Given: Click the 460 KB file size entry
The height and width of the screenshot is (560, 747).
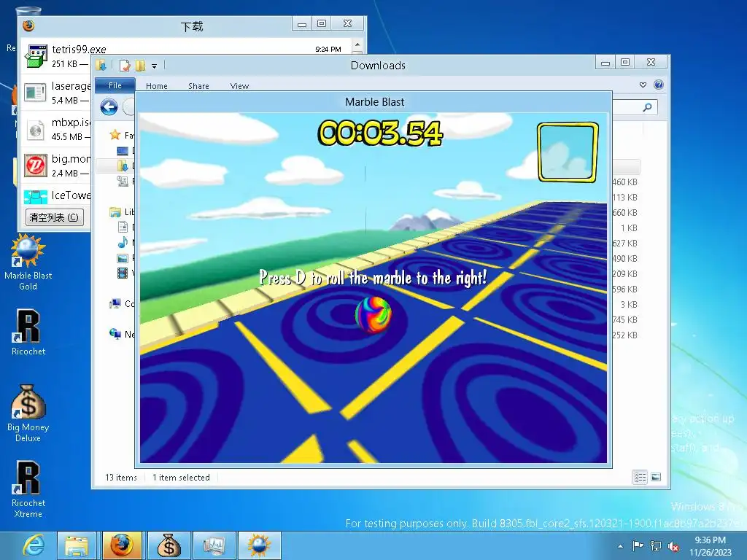Looking at the screenshot, I should pyautogui.click(x=624, y=182).
